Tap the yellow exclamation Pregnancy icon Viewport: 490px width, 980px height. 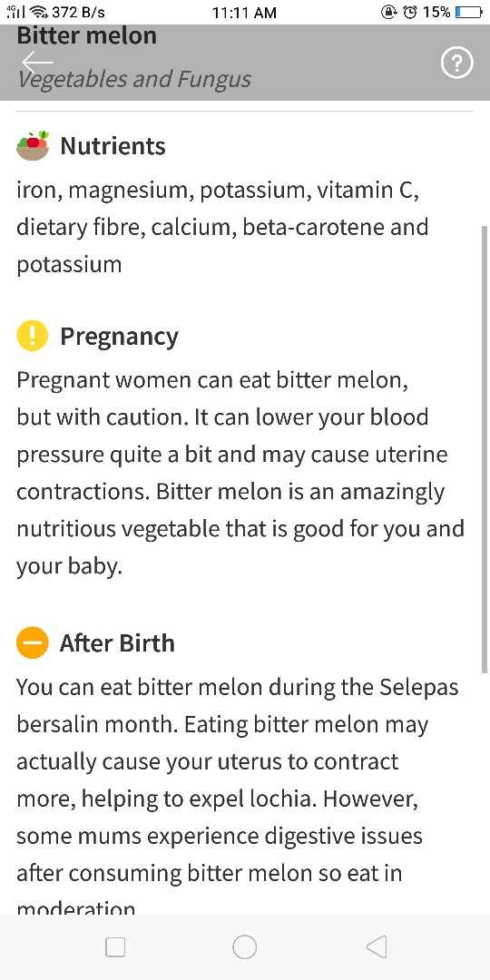[x=33, y=336]
